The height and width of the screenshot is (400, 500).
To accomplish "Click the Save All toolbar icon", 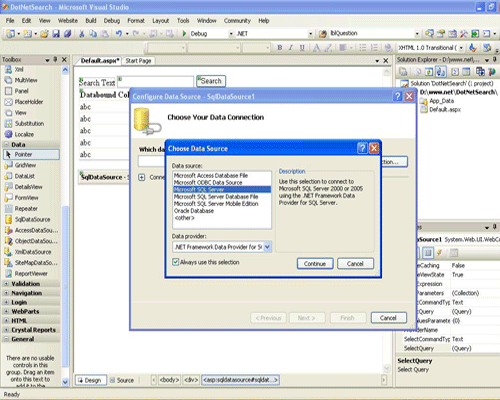I will [67, 34].
